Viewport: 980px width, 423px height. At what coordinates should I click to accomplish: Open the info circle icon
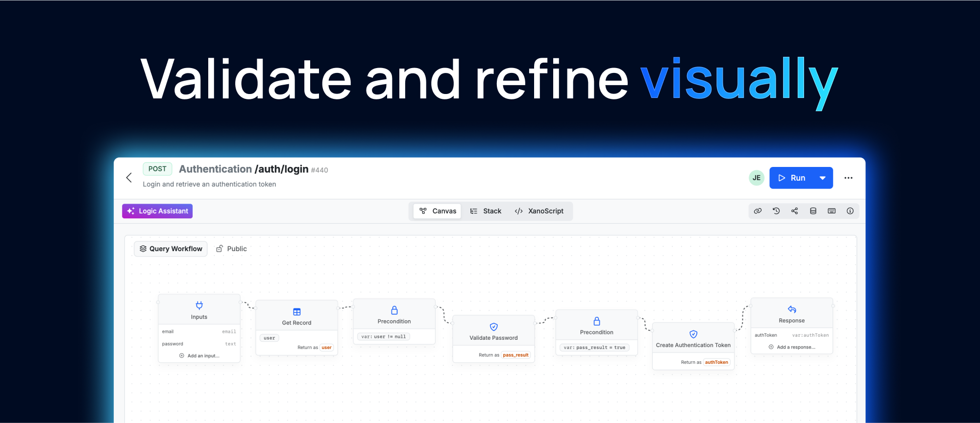coord(850,211)
